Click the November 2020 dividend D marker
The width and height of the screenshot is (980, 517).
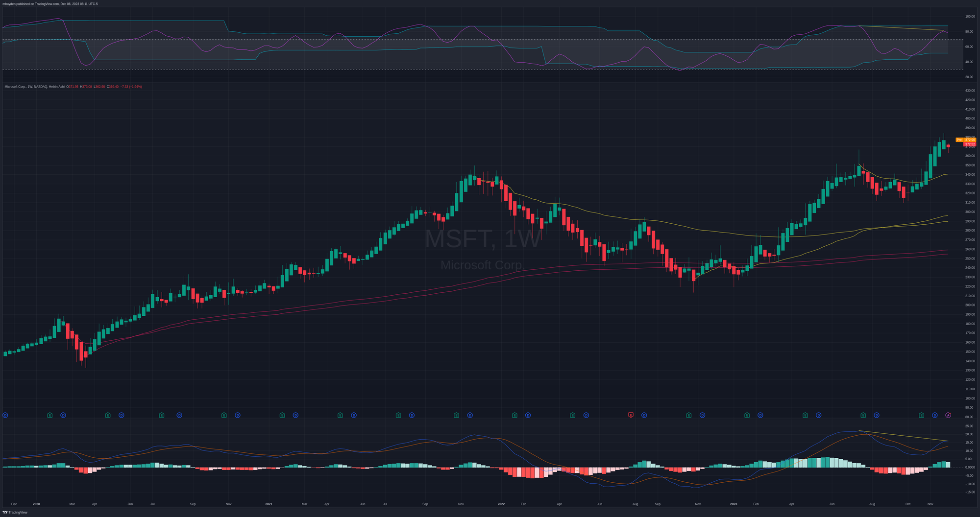click(x=238, y=415)
